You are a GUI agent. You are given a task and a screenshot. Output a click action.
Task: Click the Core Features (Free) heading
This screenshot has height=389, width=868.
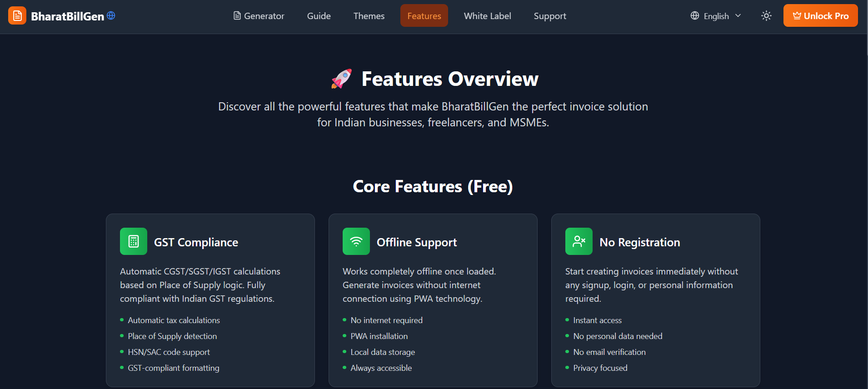[x=433, y=186]
